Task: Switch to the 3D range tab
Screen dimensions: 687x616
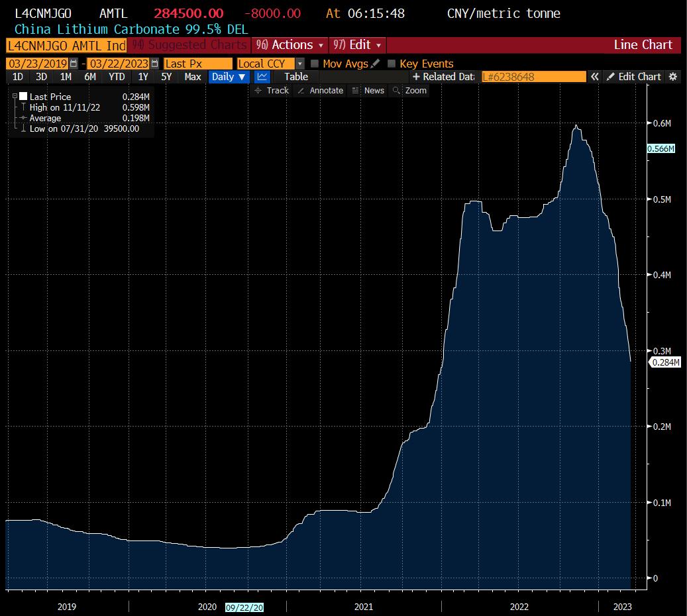Action: 42,77
